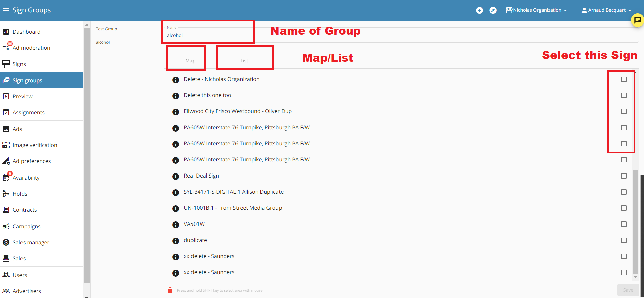Click the add plus icon in header
The image size is (644, 298).
pos(479,10)
